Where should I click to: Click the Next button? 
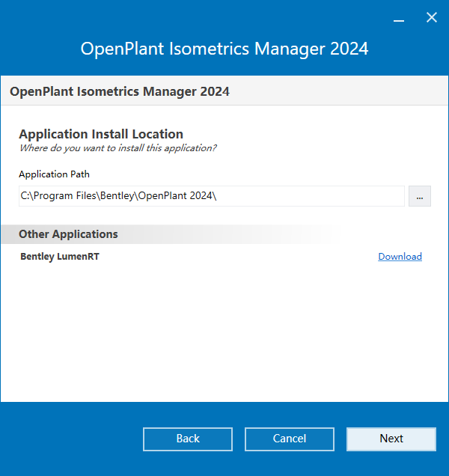[x=391, y=439]
